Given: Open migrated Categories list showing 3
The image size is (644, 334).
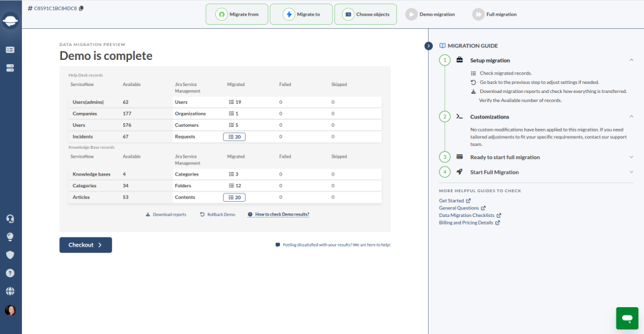Looking at the screenshot, I should click(234, 174).
